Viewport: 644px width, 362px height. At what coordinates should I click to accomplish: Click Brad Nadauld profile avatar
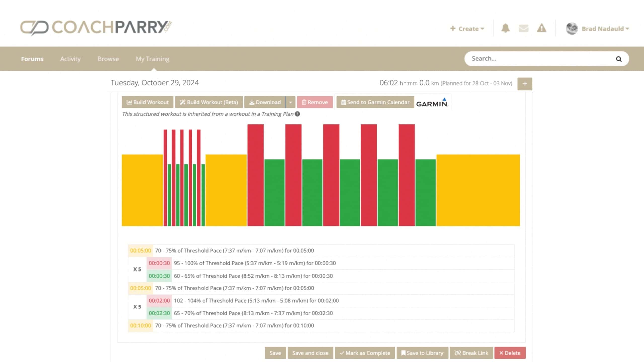(x=572, y=28)
